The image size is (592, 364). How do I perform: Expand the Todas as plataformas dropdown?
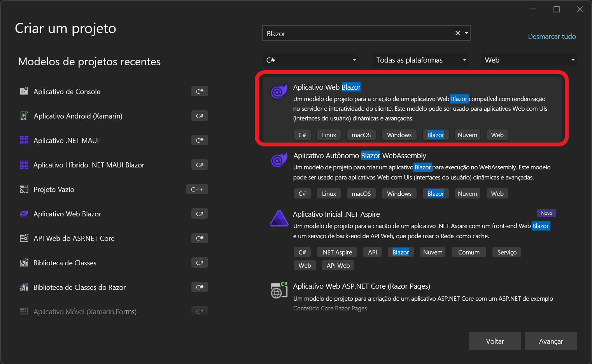[x=420, y=60]
